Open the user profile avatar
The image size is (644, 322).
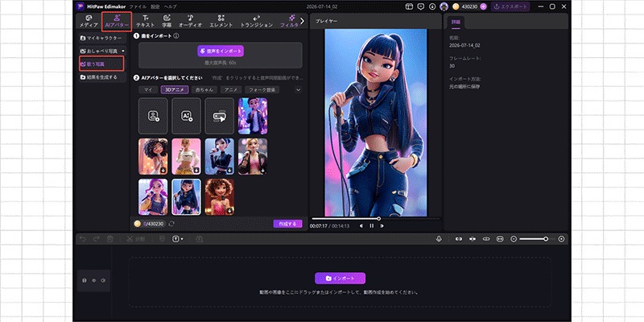coord(444,6)
